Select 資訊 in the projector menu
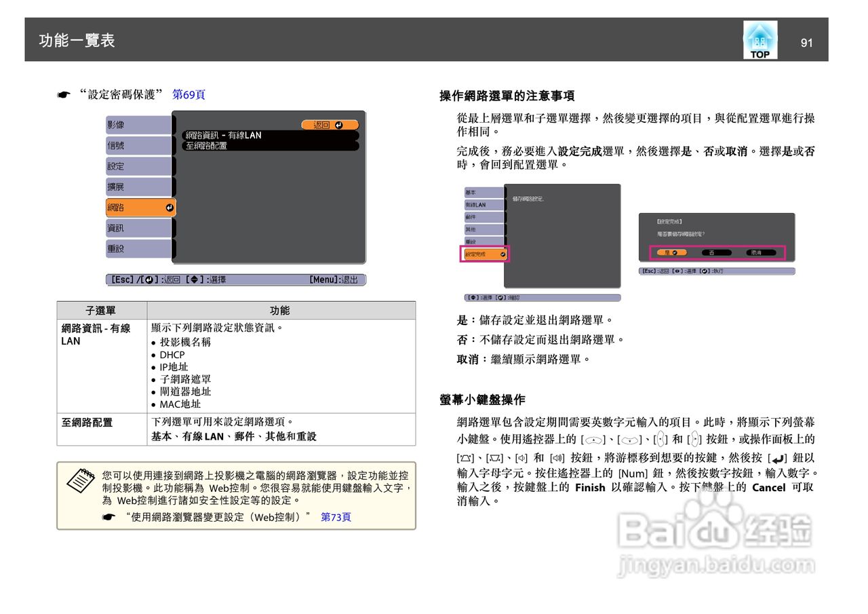Screen dimensions: 868x614 click(x=139, y=228)
